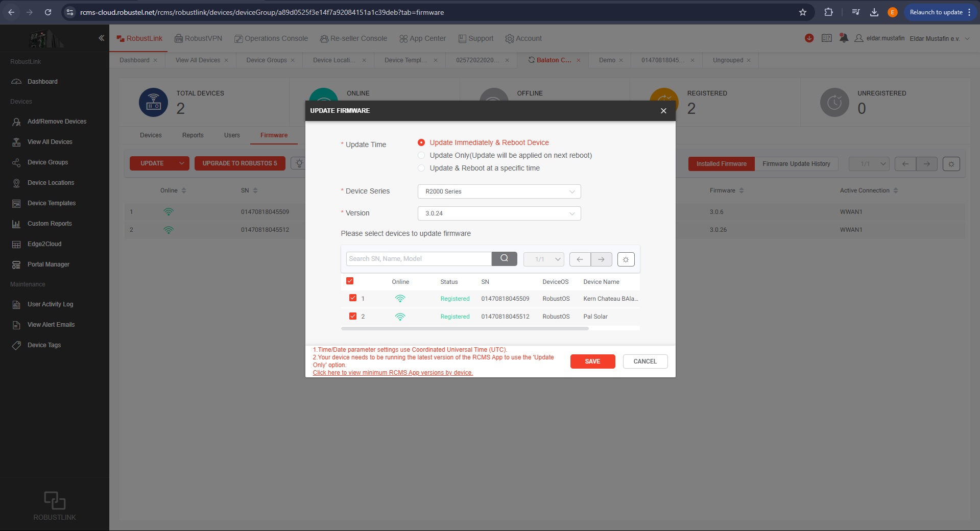Open the Version 3.0.24 dropdown
The height and width of the screenshot is (531, 980).
[499, 213]
